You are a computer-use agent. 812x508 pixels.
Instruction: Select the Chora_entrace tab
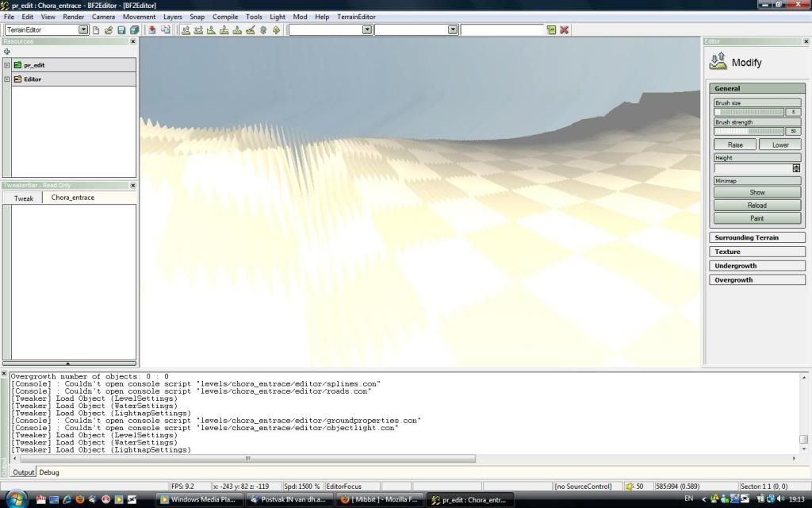[x=73, y=198]
